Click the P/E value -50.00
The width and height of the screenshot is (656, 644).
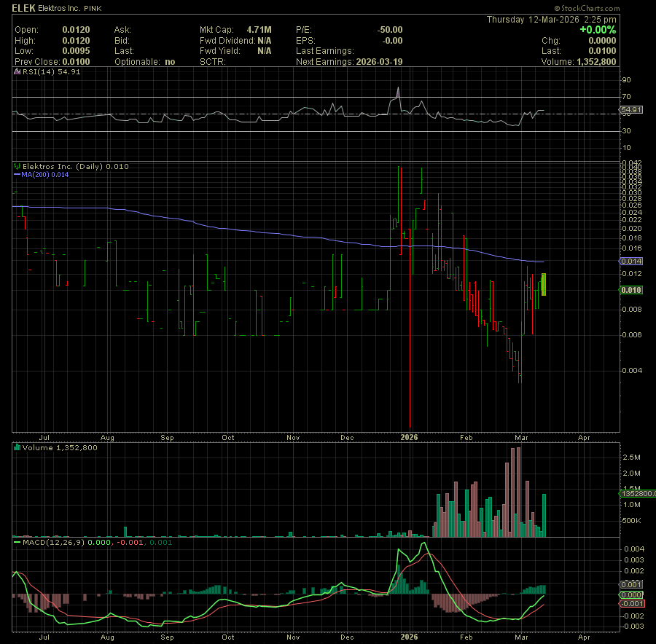[x=389, y=30]
